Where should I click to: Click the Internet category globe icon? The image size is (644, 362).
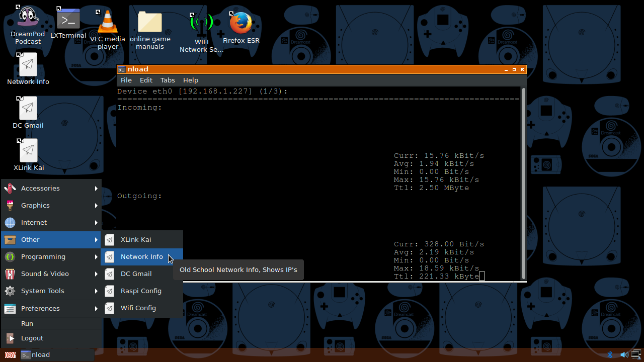10,222
